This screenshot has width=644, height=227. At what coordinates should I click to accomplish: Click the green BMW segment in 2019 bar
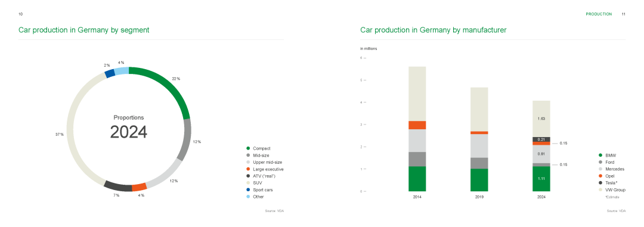click(x=479, y=180)
